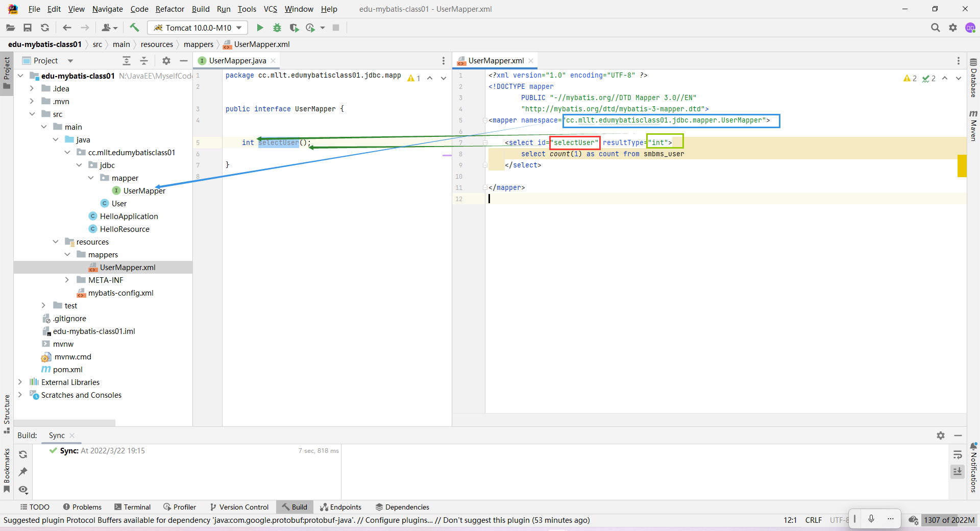Toggle the eye view icon in Build panel
This screenshot has height=531, width=980.
tap(23, 490)
